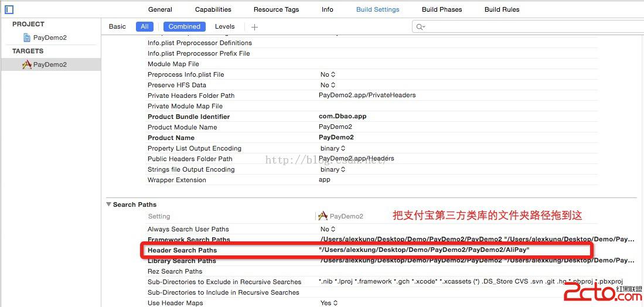The height and width of the screenshot is (307, 644).
Task: Open Preserve HFS Data dropdown
Action: tap(328, 86)
